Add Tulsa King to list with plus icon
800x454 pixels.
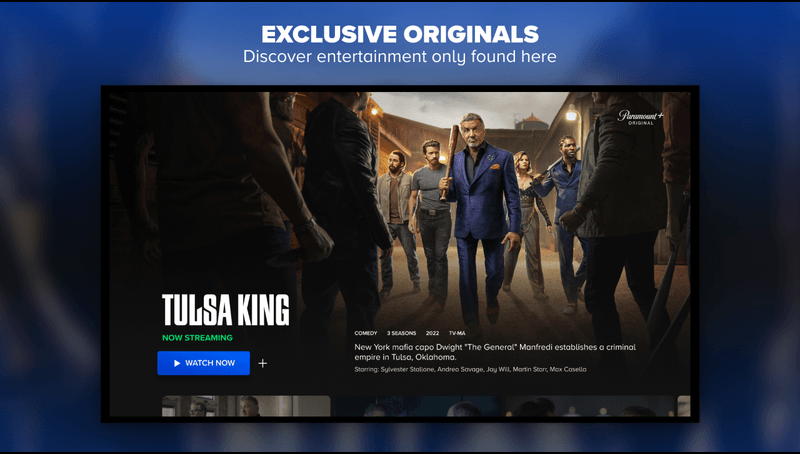pyautogui.click(x=263, y=363)
